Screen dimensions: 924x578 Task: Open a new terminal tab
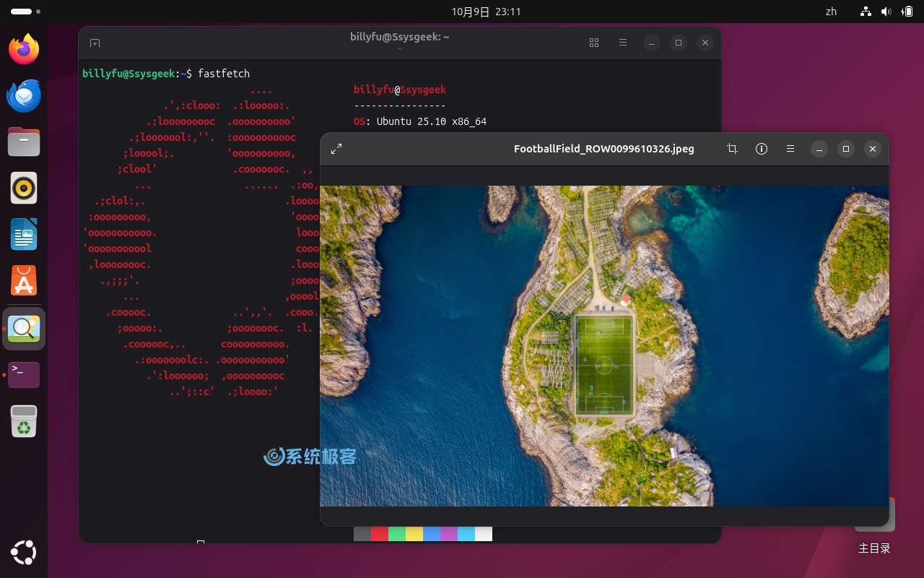95,43
